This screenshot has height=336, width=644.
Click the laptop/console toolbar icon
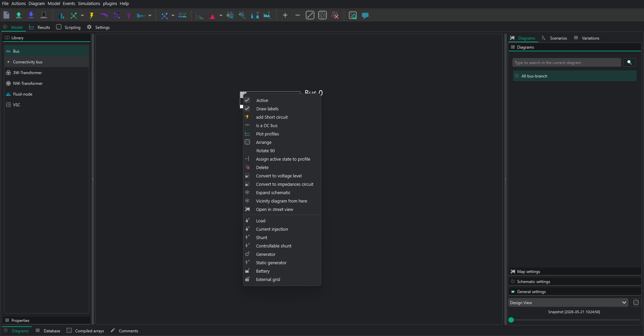point(44,15)
